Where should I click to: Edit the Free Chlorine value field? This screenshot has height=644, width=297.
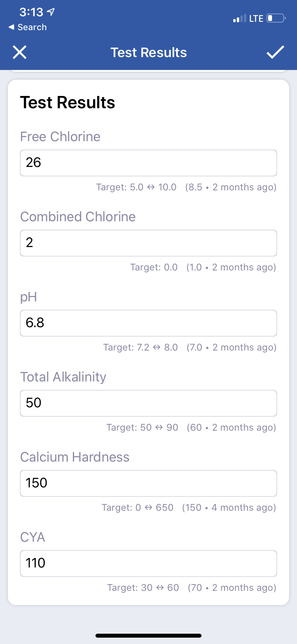pyautogui.click(x=148, y=163)
